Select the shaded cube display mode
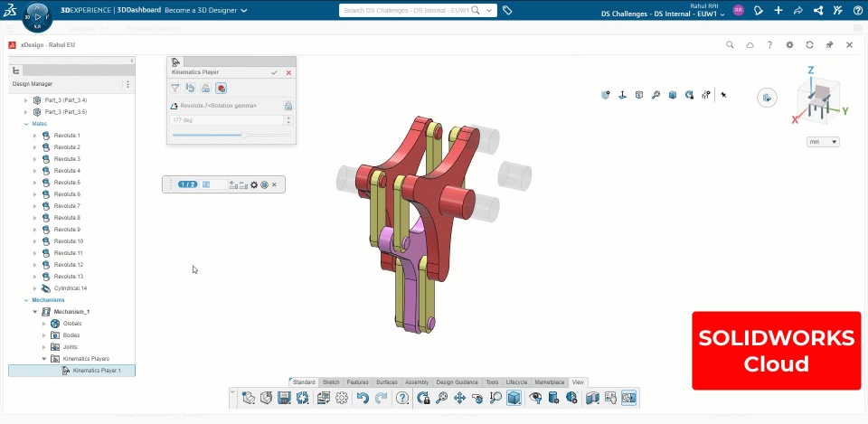The image size is (868, 424). tap(514, 398)
